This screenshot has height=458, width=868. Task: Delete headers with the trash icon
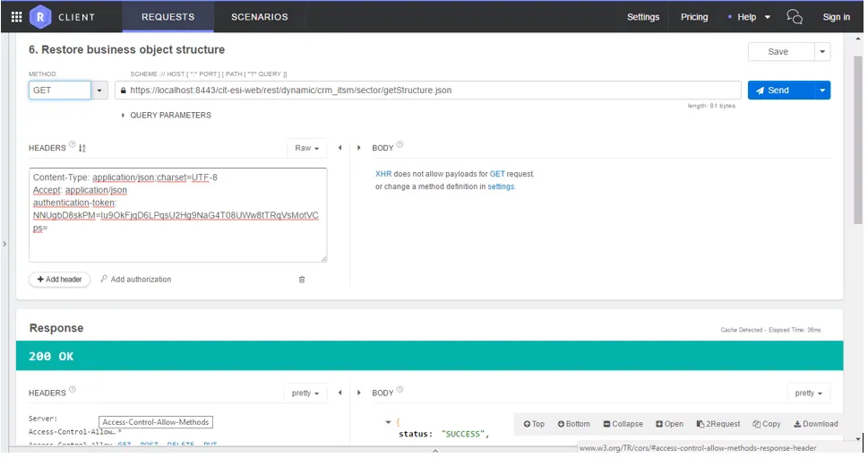click(303, 281)
